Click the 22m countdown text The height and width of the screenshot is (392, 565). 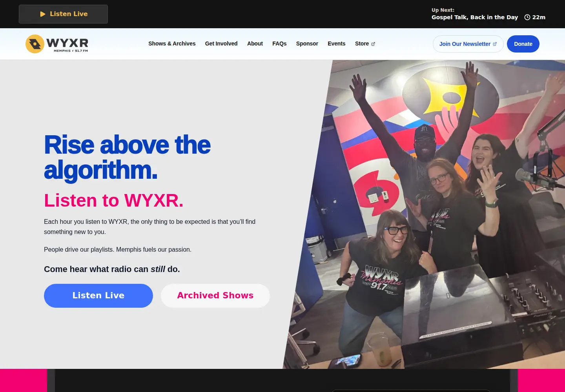coord(539,17)
